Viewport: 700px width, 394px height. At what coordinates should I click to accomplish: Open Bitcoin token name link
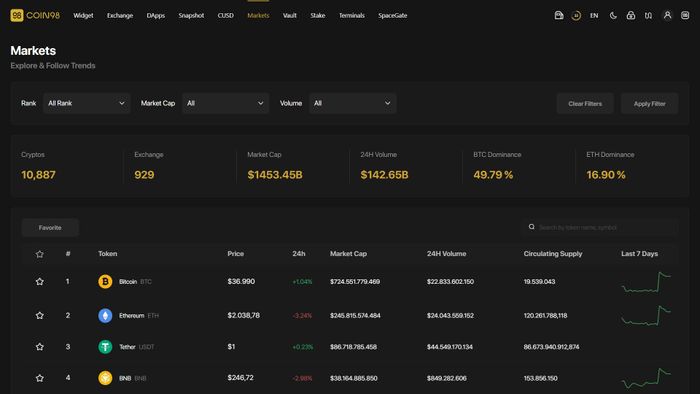click(x=128, y=282)
